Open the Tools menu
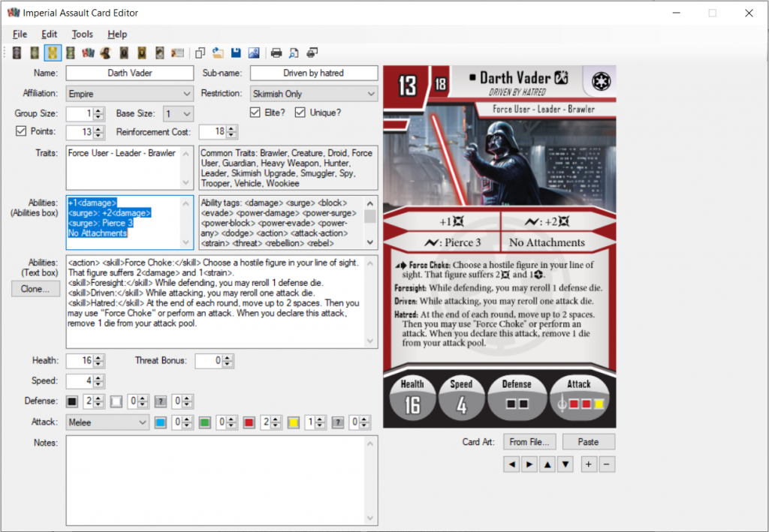Viewport: 769px width, 532px height. point(82,35)
